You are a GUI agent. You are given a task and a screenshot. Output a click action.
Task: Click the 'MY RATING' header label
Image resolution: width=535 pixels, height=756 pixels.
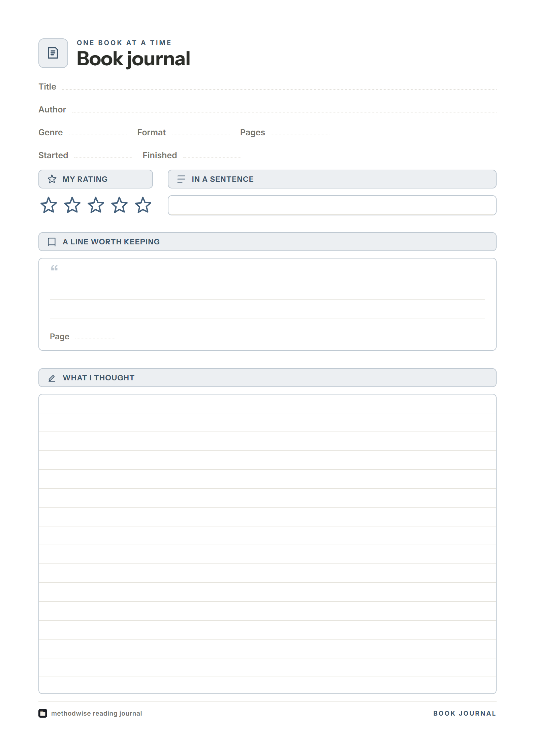[85, 179]
